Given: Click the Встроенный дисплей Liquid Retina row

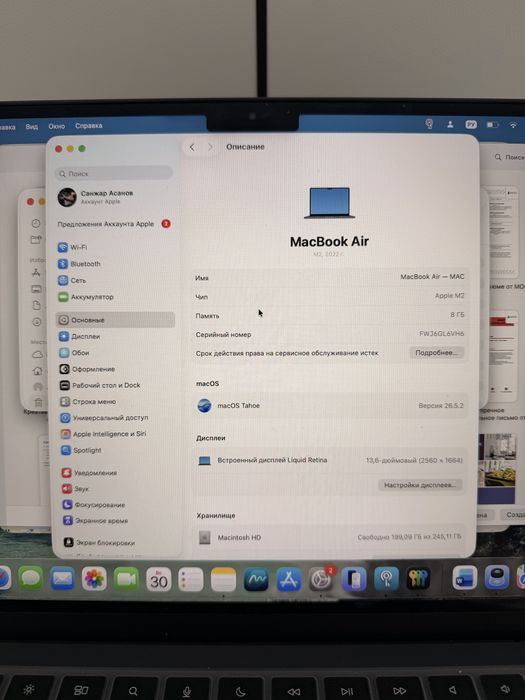Looking at the screenshot, I should point(329,460).
